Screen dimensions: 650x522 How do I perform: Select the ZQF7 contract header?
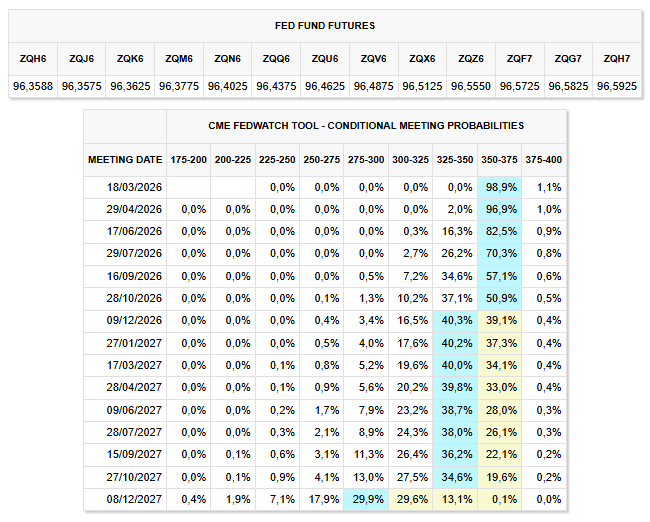pos(519,59)
